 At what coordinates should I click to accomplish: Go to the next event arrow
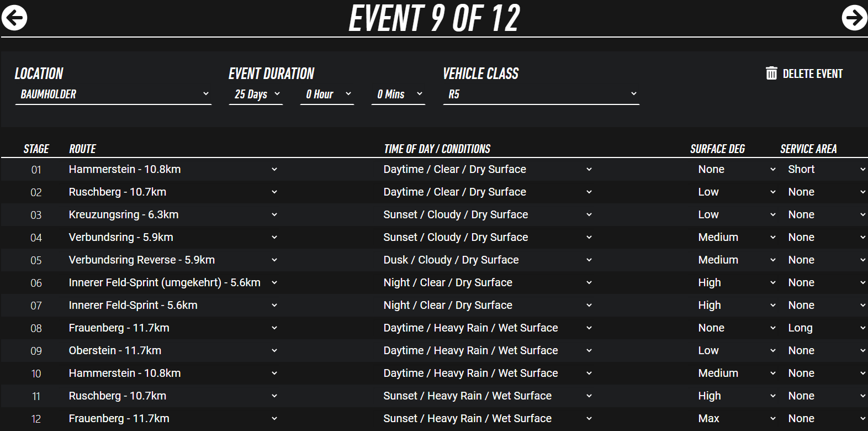pyautogui.click(x=854, y=18)
